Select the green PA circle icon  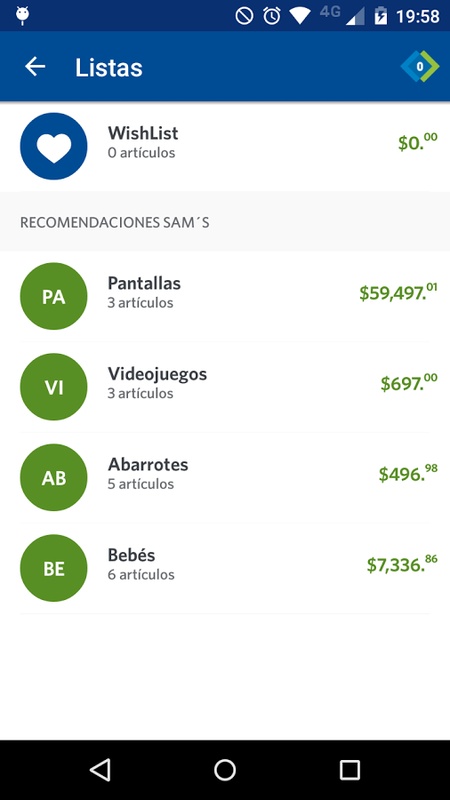click(x=54, y=296)
